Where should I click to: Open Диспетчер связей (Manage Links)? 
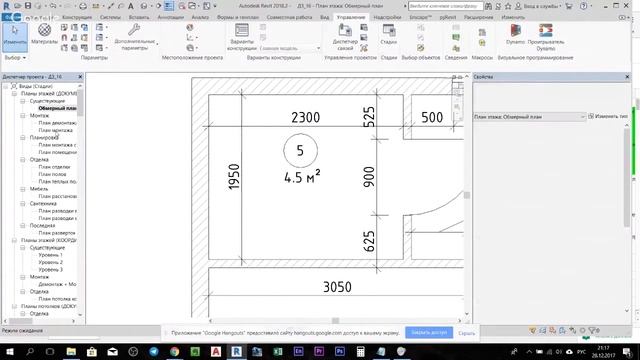point(345,37)
